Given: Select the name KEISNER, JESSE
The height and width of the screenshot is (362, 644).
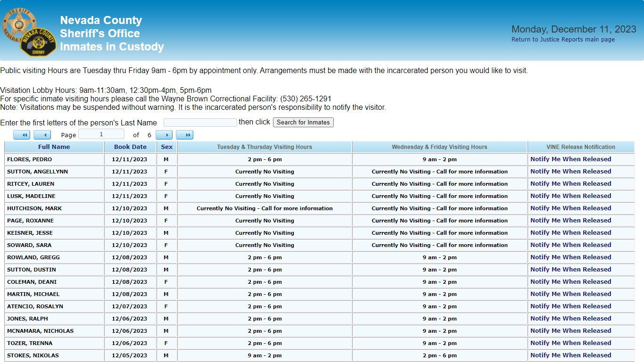Looking at the screenshot, I should pos(30,233).
